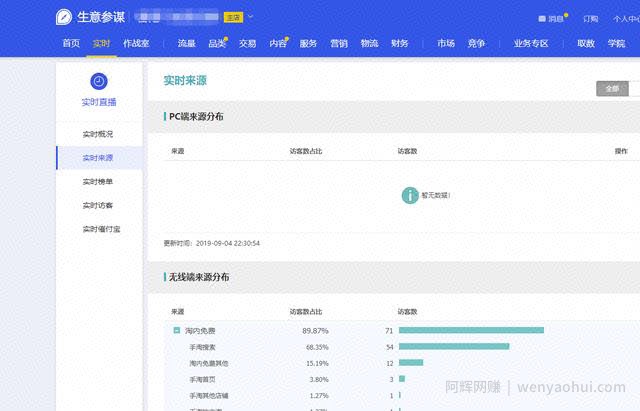Go to the 取数 tab
640x411 pixels.
[x=586, y=43]
